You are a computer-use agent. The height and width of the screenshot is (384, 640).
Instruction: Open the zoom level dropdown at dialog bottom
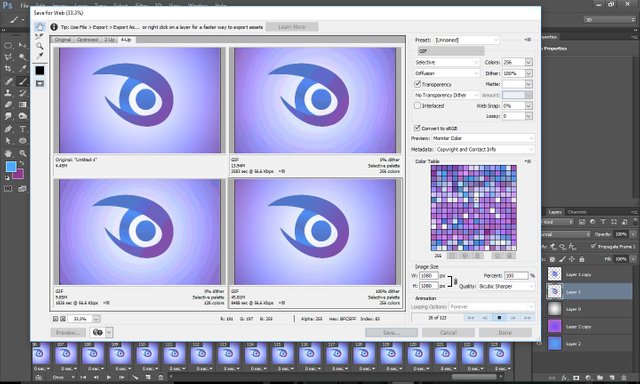pyautogui.click(x=96, y=318)
